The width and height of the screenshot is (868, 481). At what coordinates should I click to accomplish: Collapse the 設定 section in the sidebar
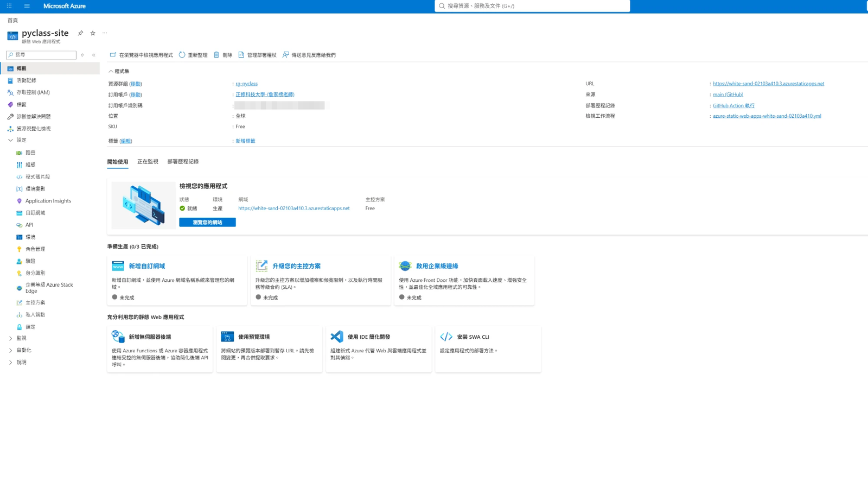click(x=10, y=140)
